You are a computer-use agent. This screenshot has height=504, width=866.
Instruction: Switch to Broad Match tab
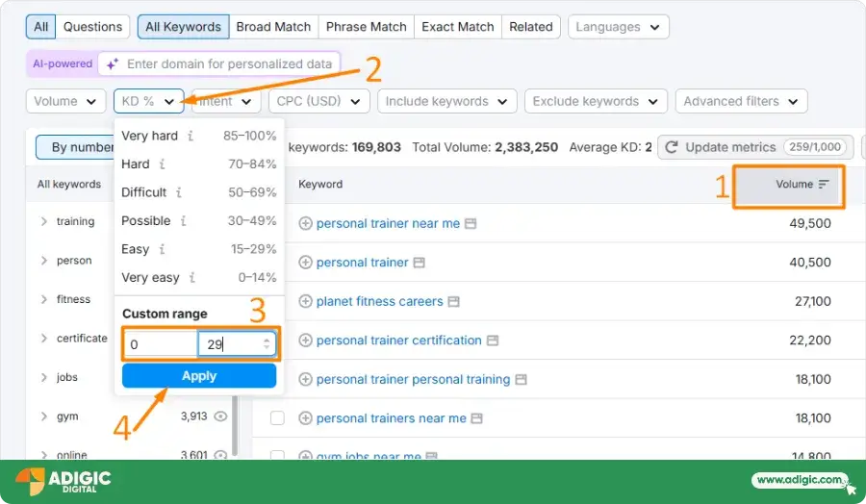coord(273,27)
